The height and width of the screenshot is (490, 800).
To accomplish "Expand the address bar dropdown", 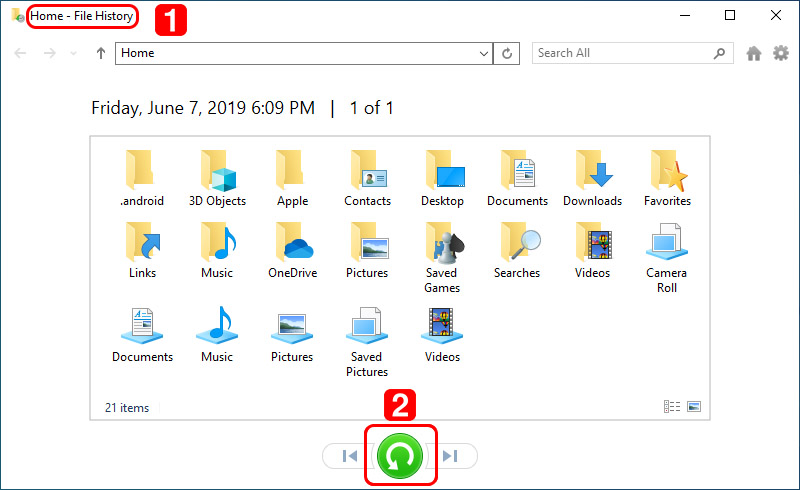I will (484, 53).
